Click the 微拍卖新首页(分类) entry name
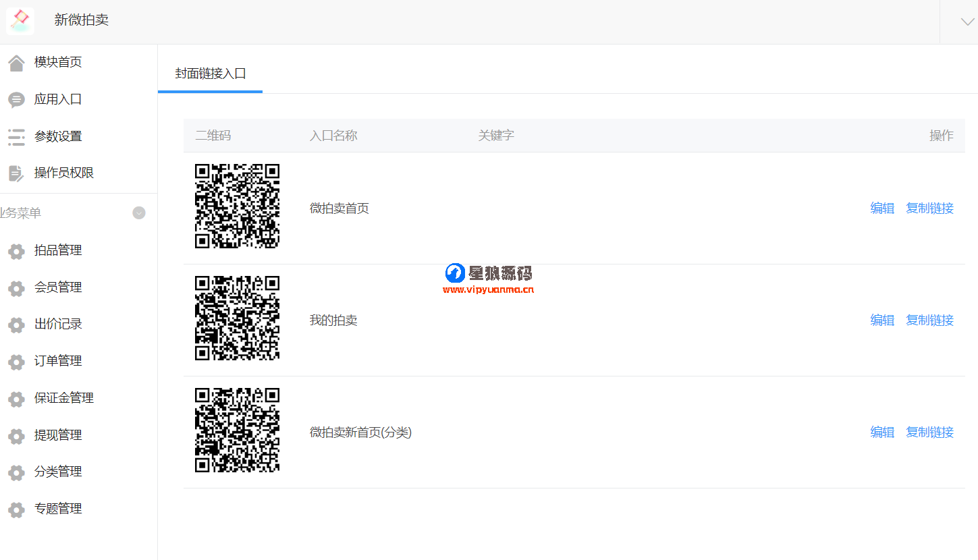 (x=360, y=432)
